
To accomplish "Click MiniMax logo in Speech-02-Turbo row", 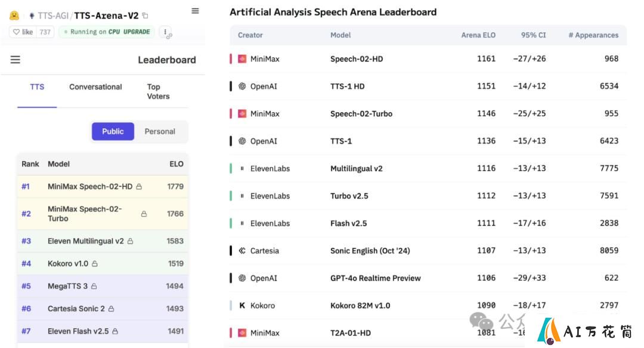I will tap(242, 113).
